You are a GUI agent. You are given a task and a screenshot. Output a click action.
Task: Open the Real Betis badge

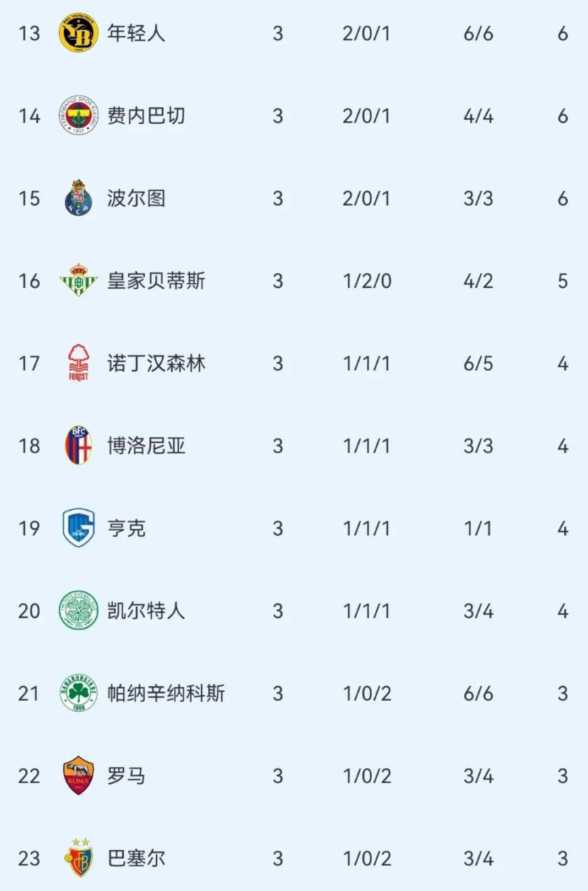[x=79, y=280]
